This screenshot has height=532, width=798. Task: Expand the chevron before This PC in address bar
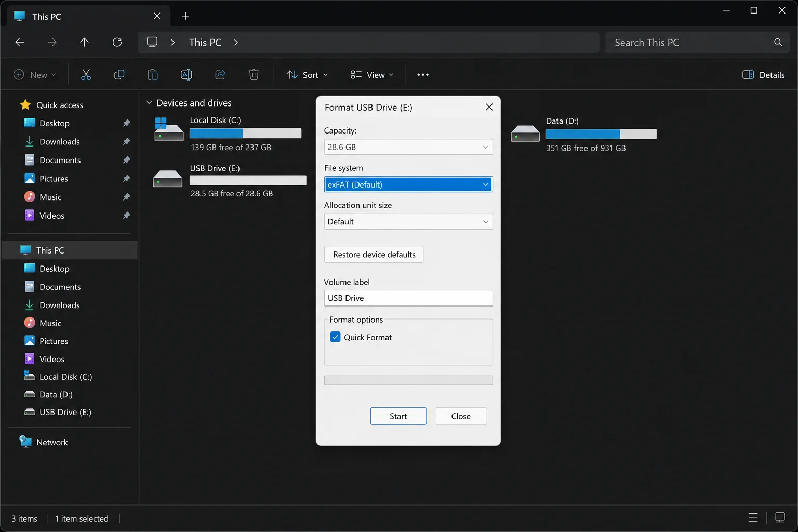[x=173, y=42]
